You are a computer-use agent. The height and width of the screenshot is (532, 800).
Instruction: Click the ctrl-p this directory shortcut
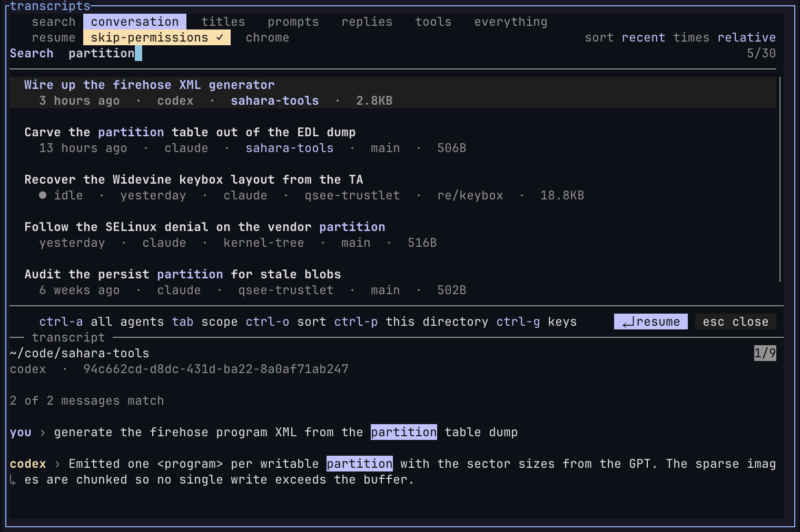411,322
